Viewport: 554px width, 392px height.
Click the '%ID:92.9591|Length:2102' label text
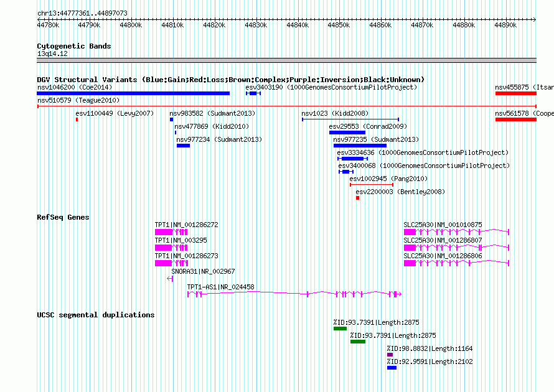(x=430, y=362)
